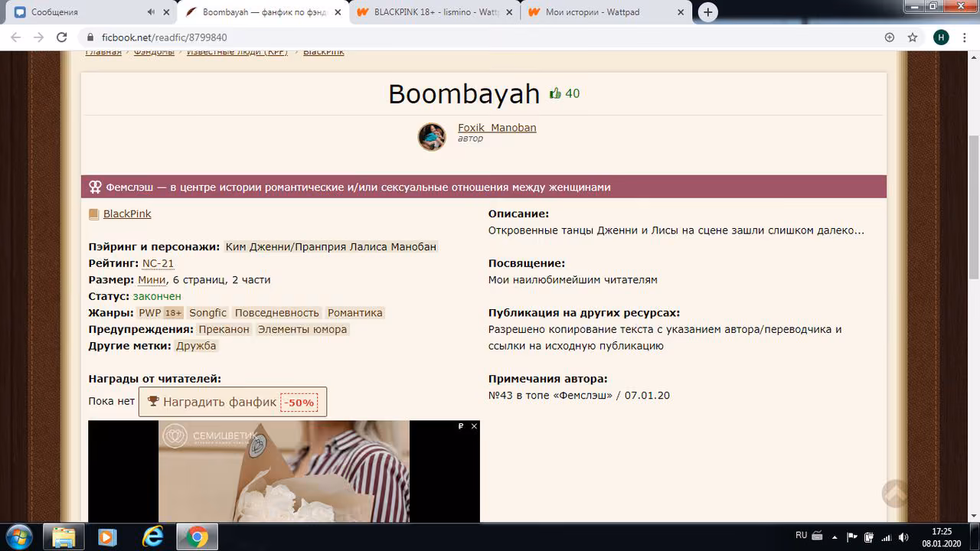Reload the current page
The height and width of the screenshot is (551, 980).
[x=60, y=37]
